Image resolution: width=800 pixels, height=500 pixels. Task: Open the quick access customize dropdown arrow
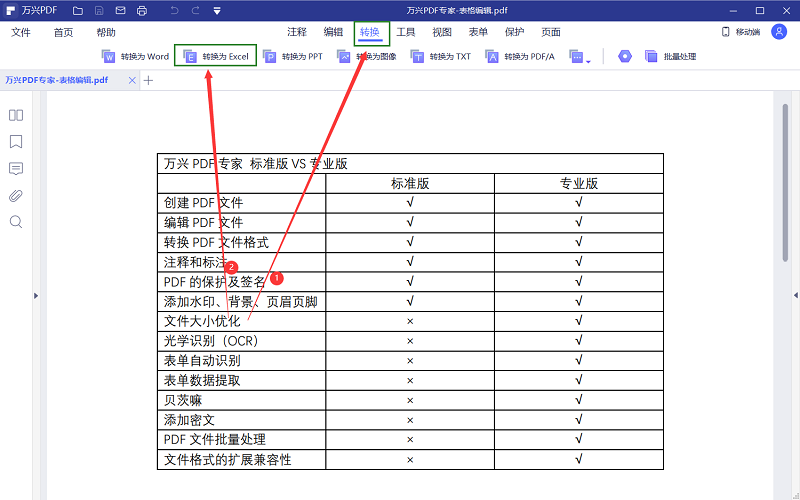217,11
